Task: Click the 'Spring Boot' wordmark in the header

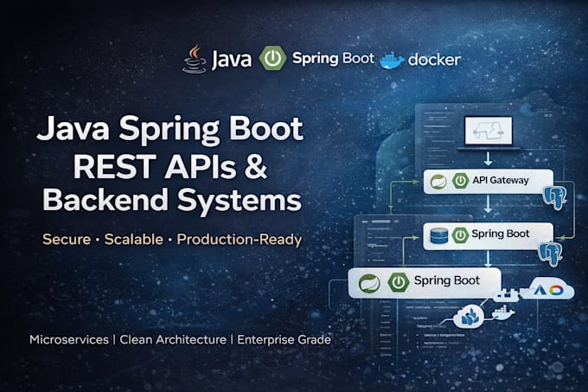Action: tap(333, 59)
